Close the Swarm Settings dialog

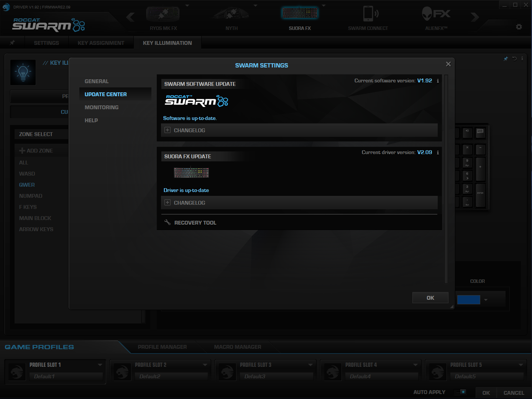[x=448, y=64]
